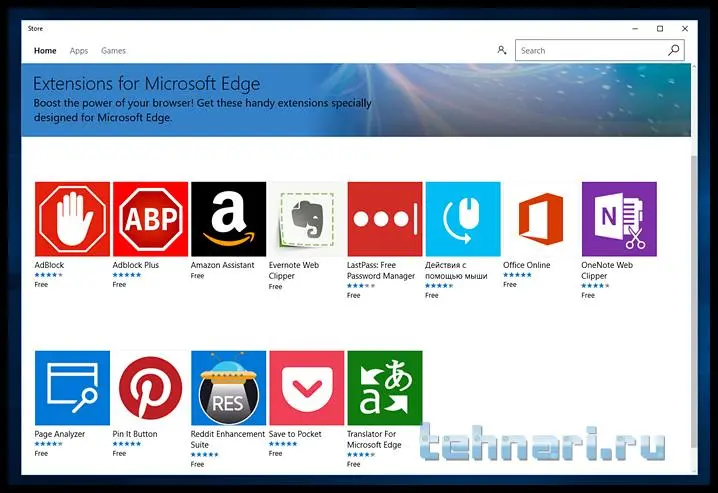Click the LastPass: Free Password Manager title
Screen dimensions: 718x493
pos(381,271)
